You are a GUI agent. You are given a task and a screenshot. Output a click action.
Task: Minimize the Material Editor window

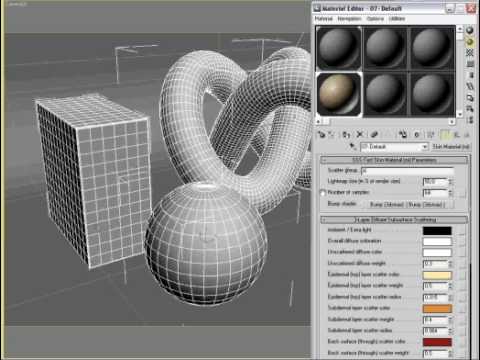pos(450,9)
